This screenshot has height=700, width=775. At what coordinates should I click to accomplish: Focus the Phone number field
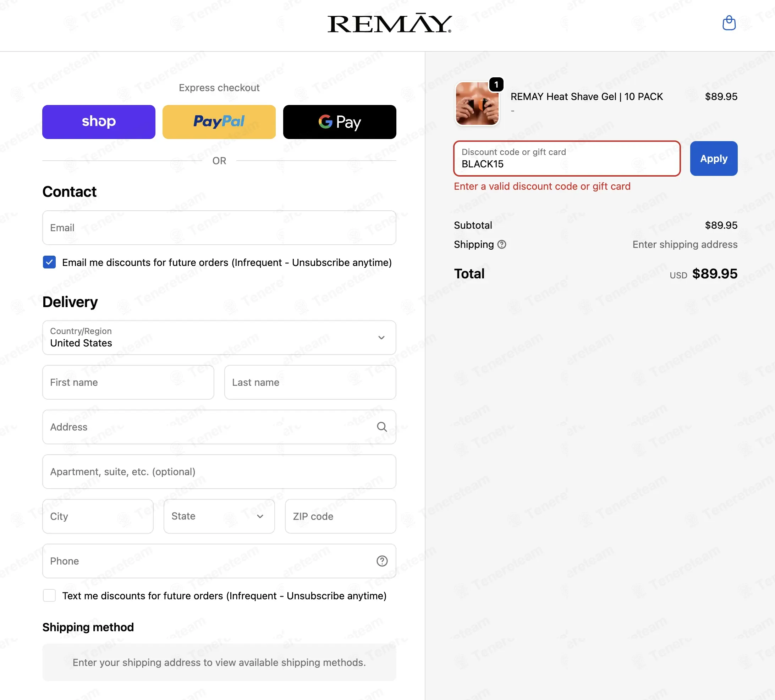point(219,561)
